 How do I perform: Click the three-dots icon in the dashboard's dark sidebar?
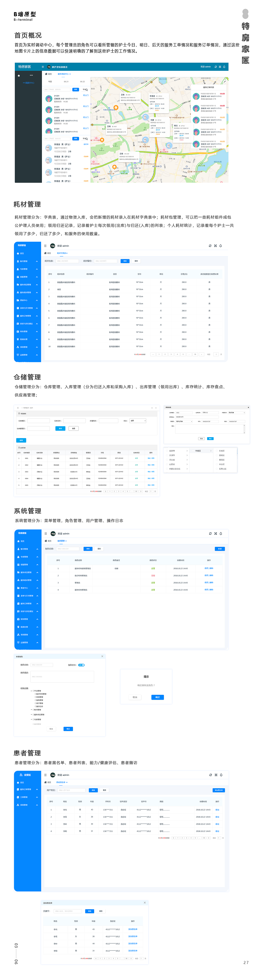[x=31, y=75]
